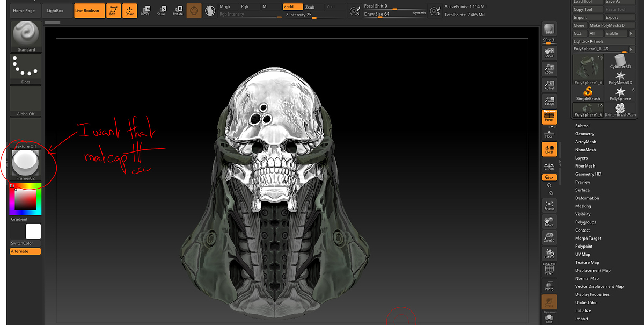Toggle PolyF line fill display

[549, 269]
